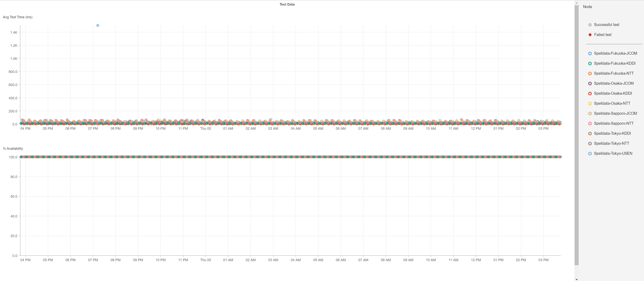Click the % Availability axis label

(x=13, y=149)
